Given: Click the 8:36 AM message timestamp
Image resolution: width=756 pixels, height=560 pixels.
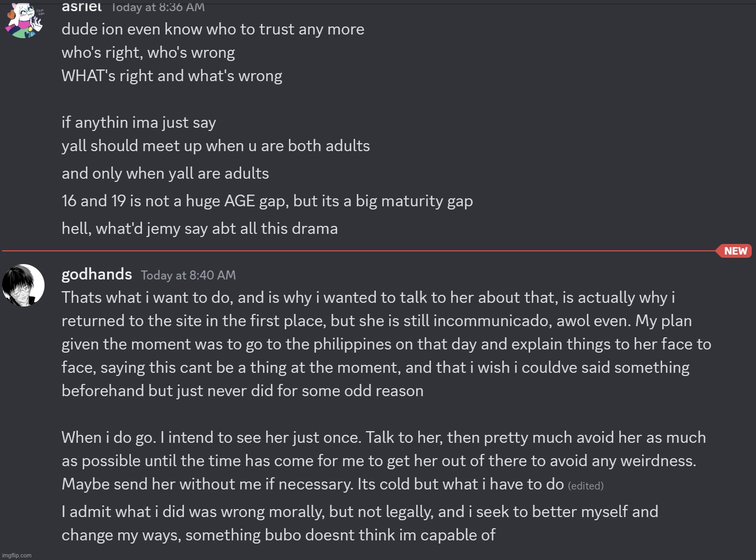Looking at the screenshot, I should [x=158, y=7].
